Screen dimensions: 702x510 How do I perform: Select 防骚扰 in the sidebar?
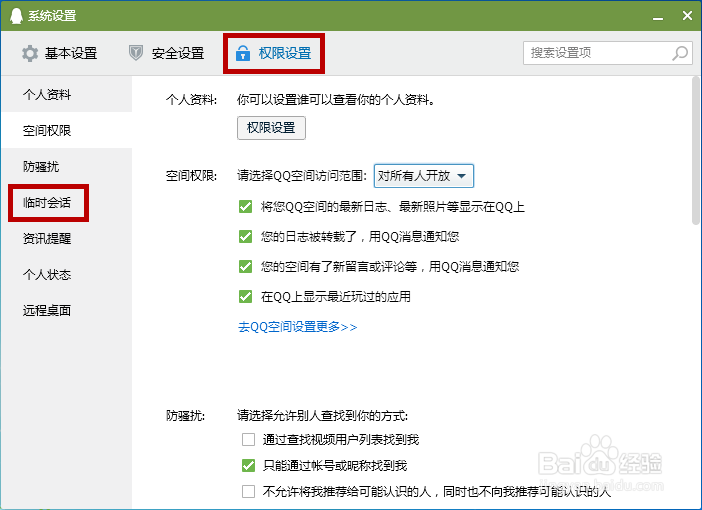(x=67, y=167)
